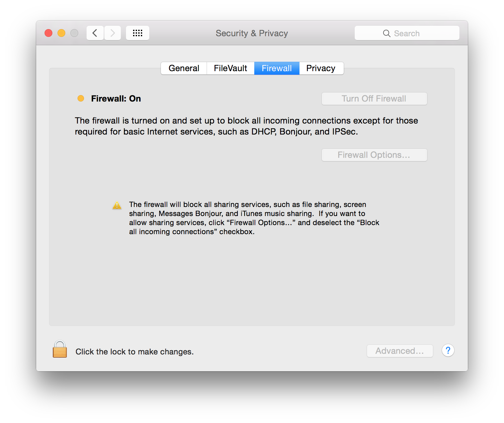Open help with the question mark button
The height and width of the screenshot is (423, 504).
pos(448,351)
